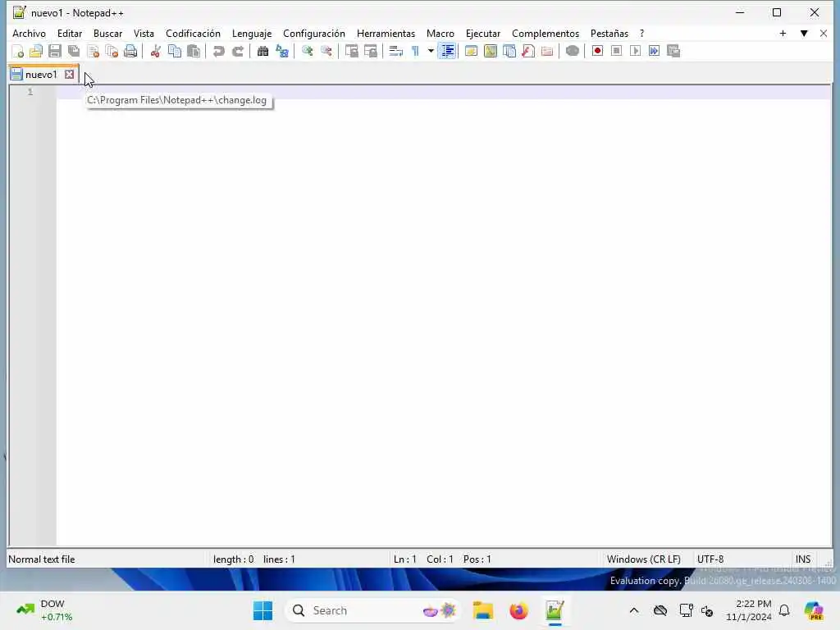This screenshot has height=630, width=840.
Task: Open File Explorer from the taskbar
Action: pyautogui.click(x=482, y=610)
